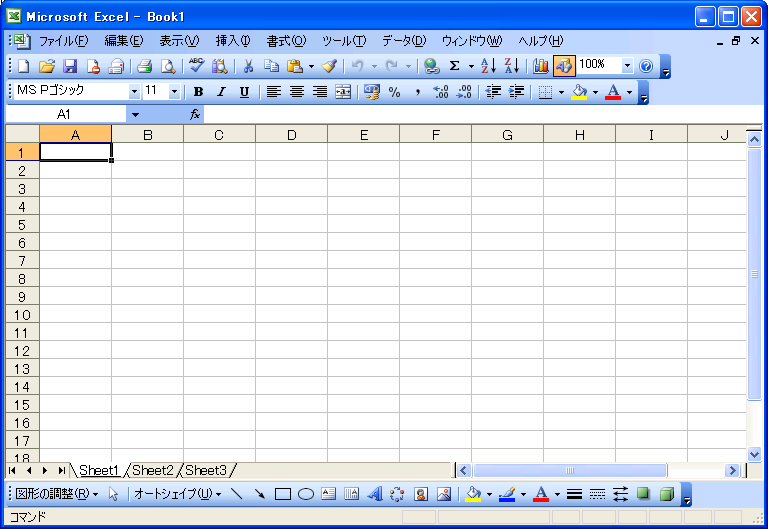768x529 pixels.
Task: Open a file with the Open folder icon
Action: click(x=47, y=66)
